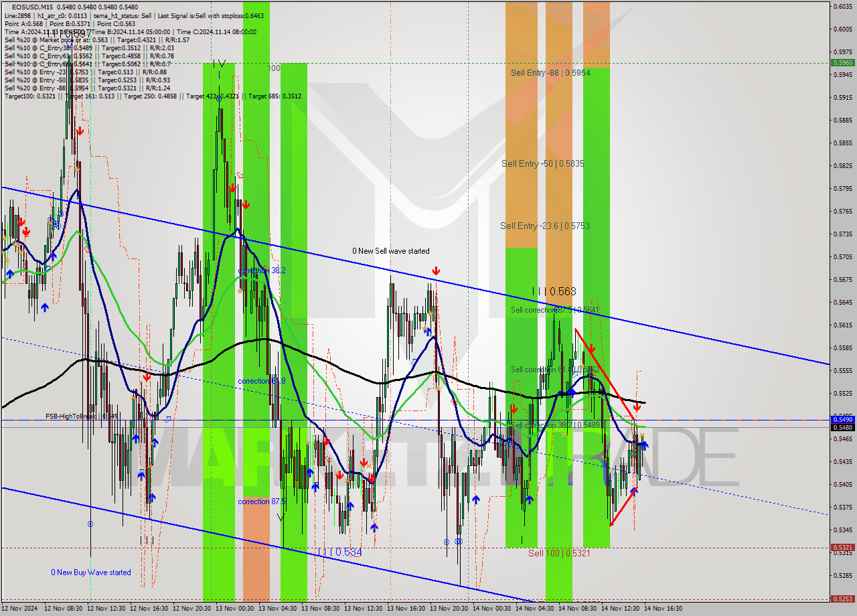857x616 pixels.
Task: Click the 'FSB-HighToBreak' level label
Action: coord(82,416)
